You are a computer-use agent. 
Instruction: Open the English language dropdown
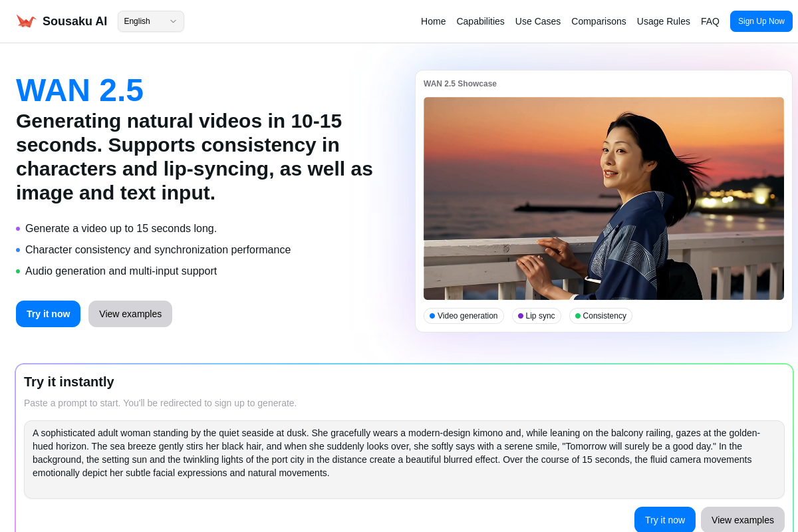click(x=146, y=21)
